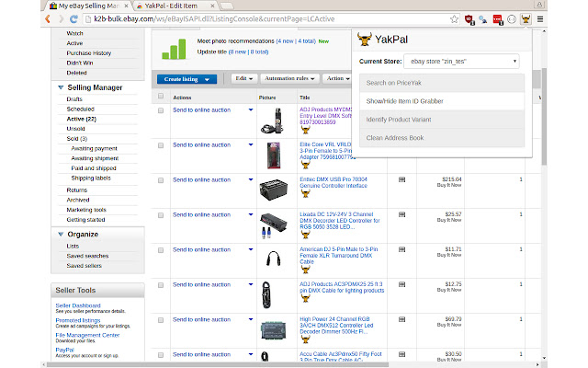Viewport: 588px width, 368px height.
Task: Open Entec DMX USB Pro listing title
Action: pos(334,182)
